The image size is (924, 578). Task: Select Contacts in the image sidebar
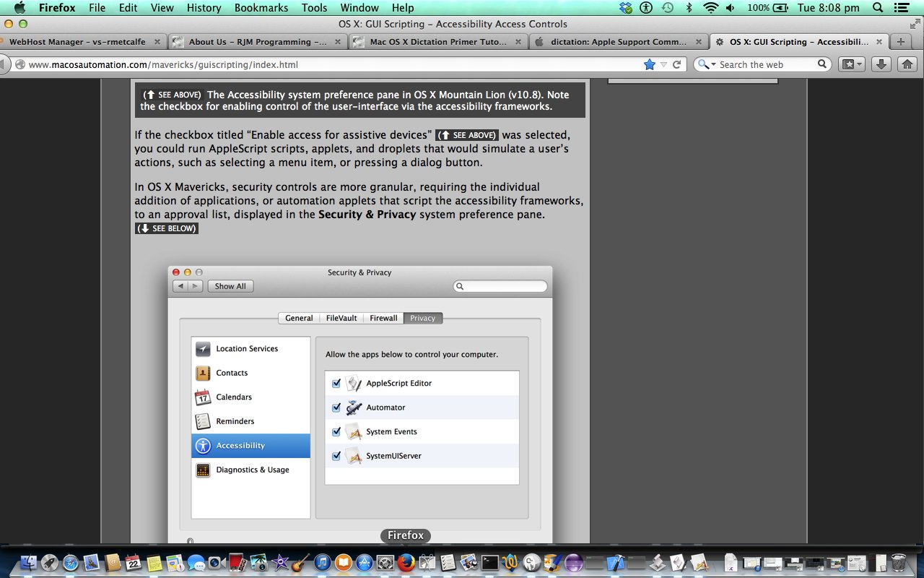250,373
